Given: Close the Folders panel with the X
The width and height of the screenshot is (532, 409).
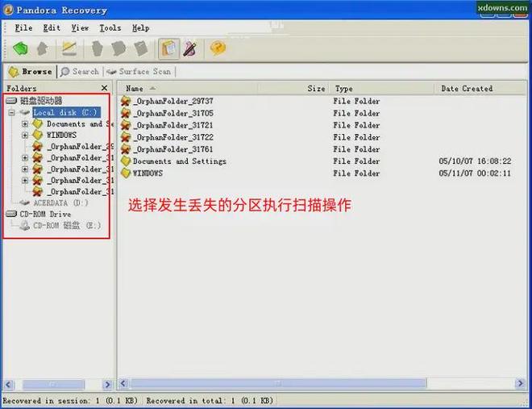Looking at the screenshot, I should point(104,88).
